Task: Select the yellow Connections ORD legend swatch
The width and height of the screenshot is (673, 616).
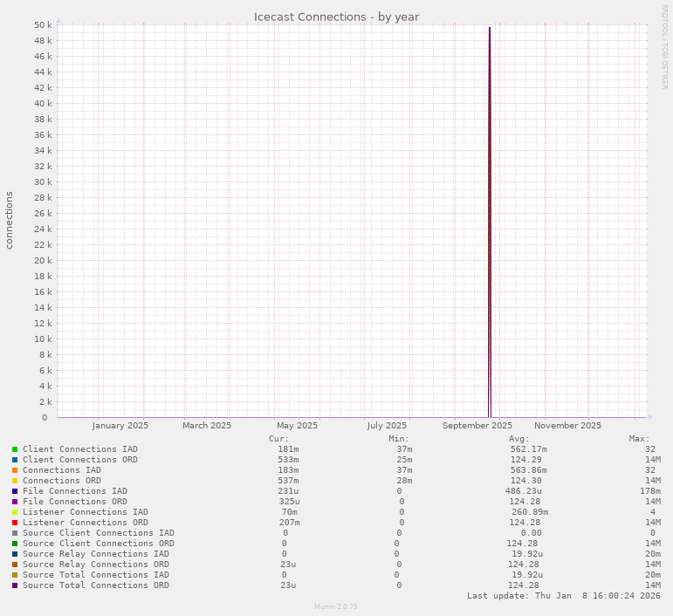Action: point(15,481)
